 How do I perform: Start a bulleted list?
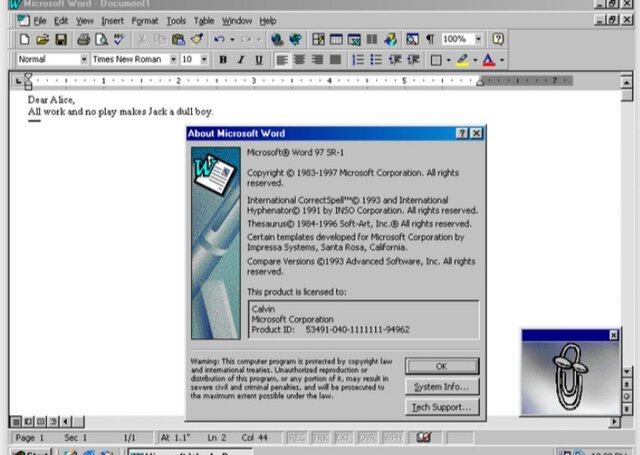point(376,60)
